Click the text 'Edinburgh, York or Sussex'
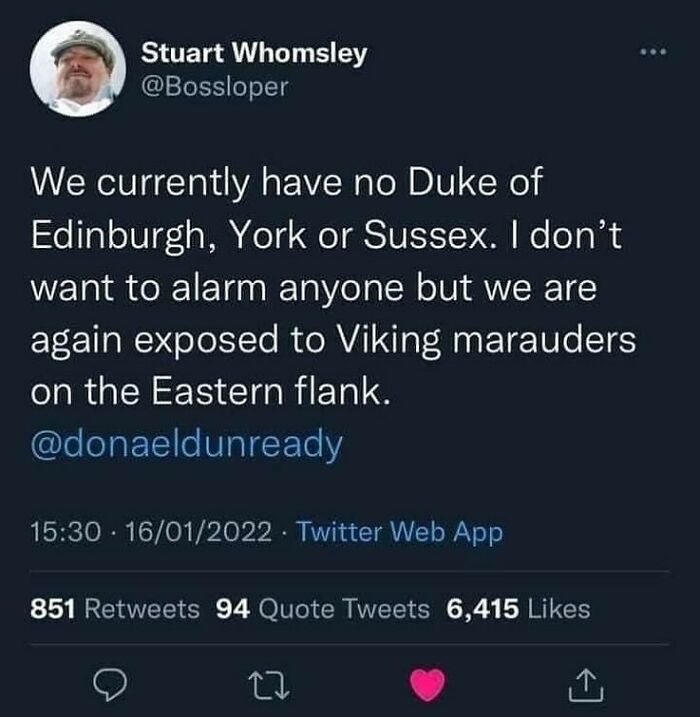This screenshot has width=700, height=717. (x=259, y=235)
